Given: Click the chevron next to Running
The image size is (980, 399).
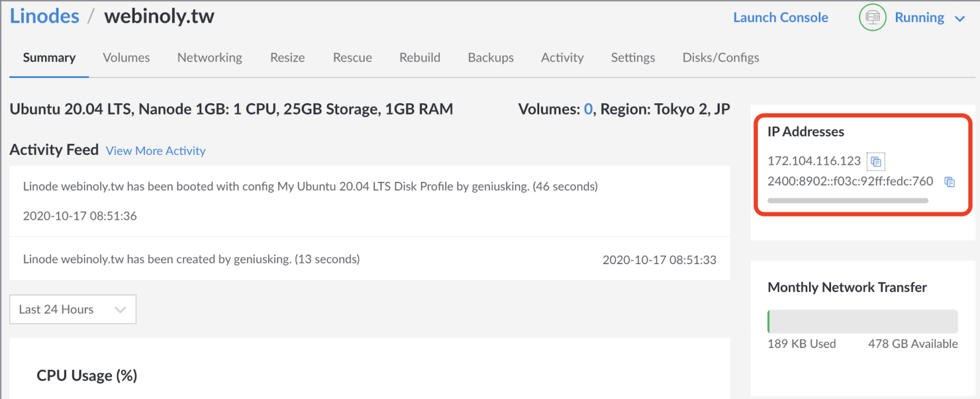Looking at the screenshot, I should click(x=960, y=19).
